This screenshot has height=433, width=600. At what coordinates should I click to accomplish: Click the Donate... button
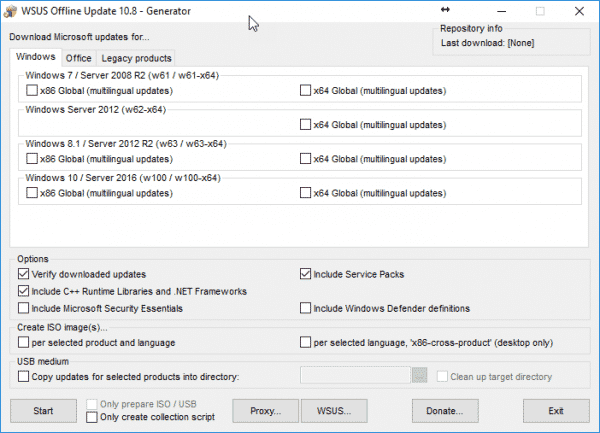click(x=445, y=411)
